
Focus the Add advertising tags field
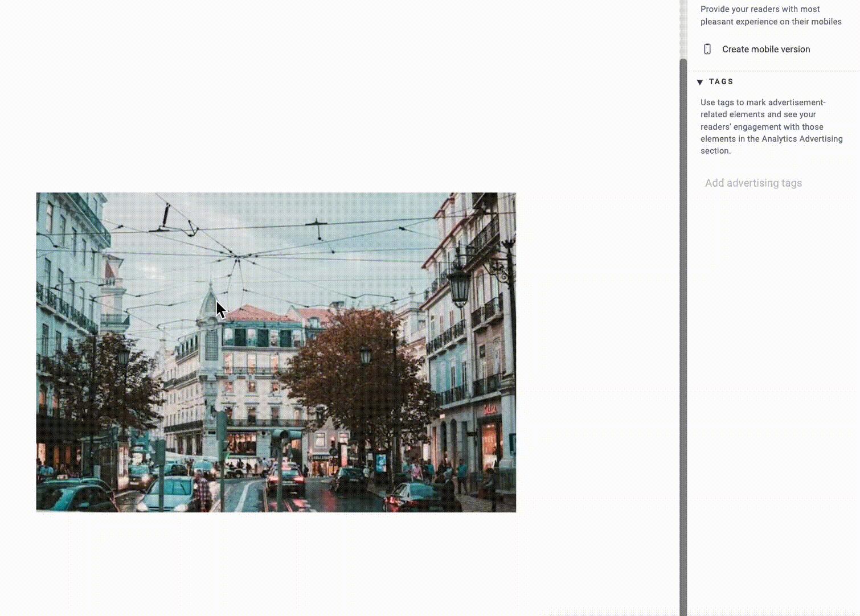753,183
